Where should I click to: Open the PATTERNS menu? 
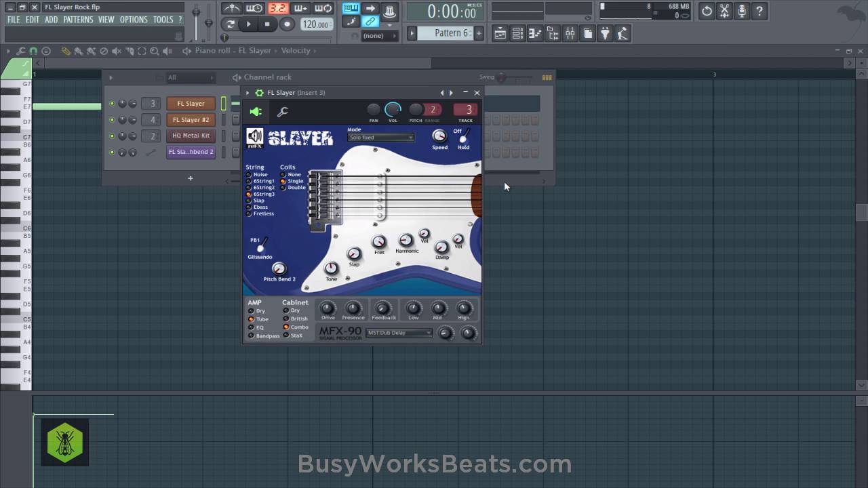(78, 20)
